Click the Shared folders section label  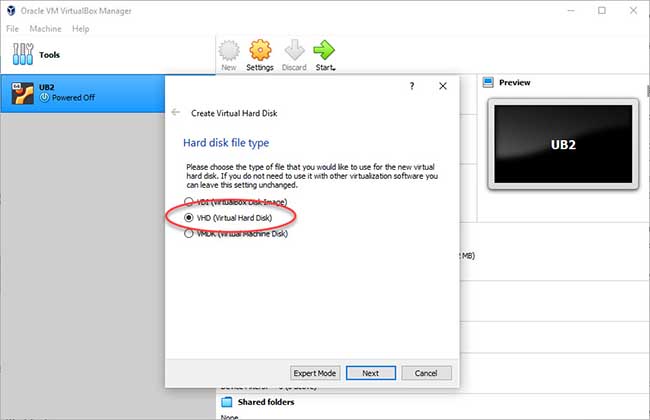pos(266,402)
